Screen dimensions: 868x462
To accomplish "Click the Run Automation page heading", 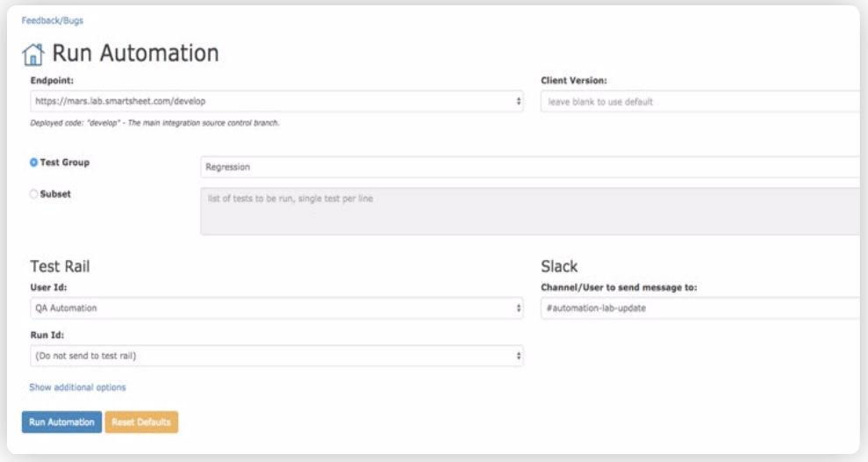I will [135, 54].
